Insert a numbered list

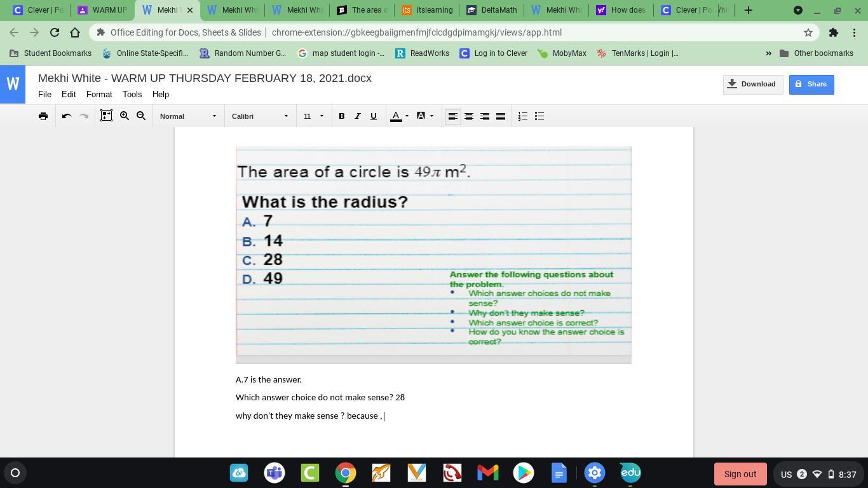523,116
